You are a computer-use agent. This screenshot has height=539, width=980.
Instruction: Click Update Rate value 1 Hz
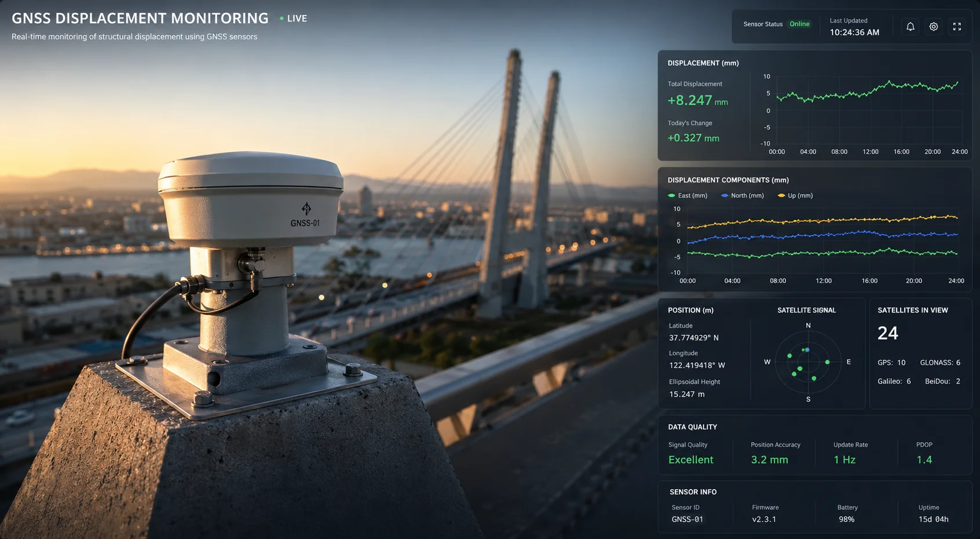844,460
